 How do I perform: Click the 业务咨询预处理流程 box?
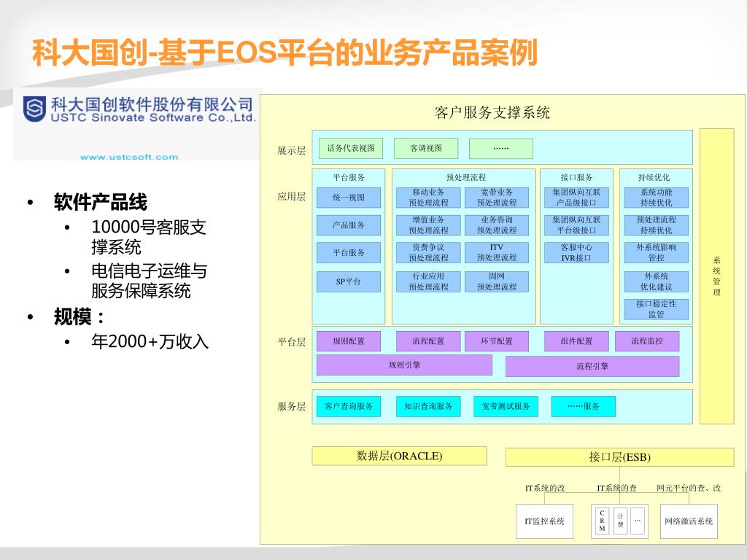tap(497, 225)
